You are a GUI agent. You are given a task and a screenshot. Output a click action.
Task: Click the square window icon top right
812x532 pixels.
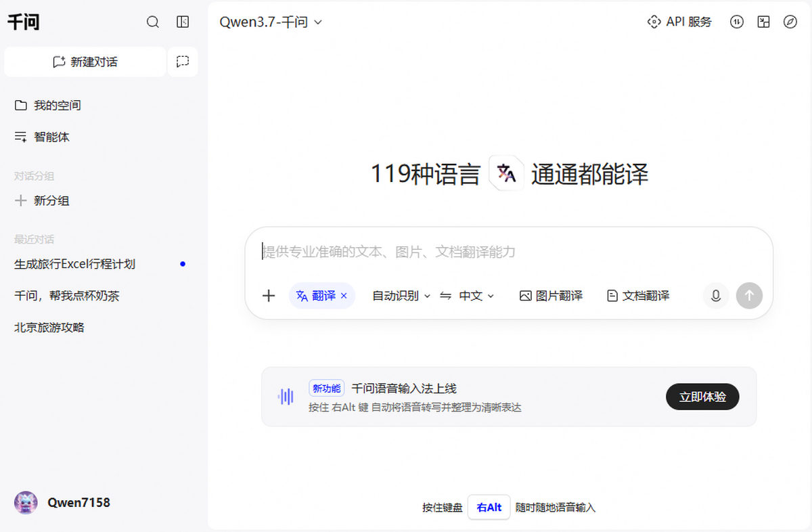point(764,22)
